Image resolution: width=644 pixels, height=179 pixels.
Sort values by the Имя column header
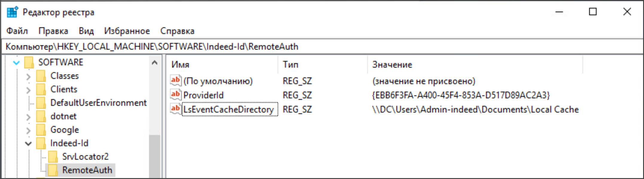click(x=180, y=65)
